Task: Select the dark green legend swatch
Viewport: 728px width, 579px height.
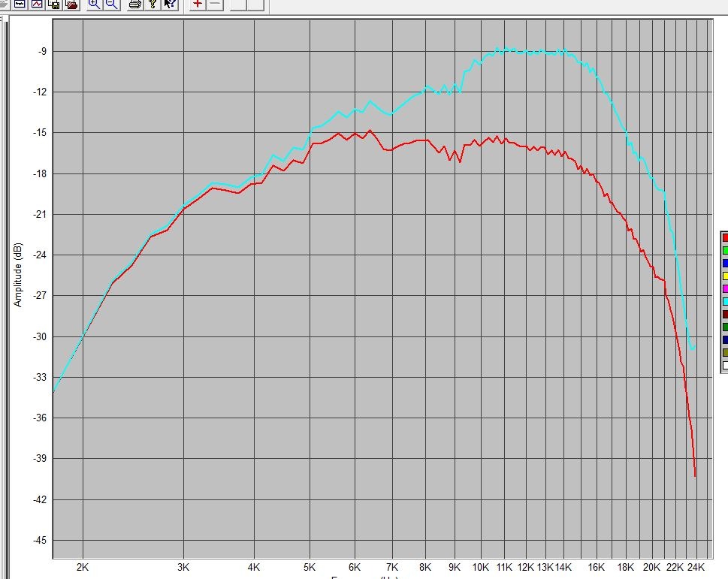Action: point(725,327)
